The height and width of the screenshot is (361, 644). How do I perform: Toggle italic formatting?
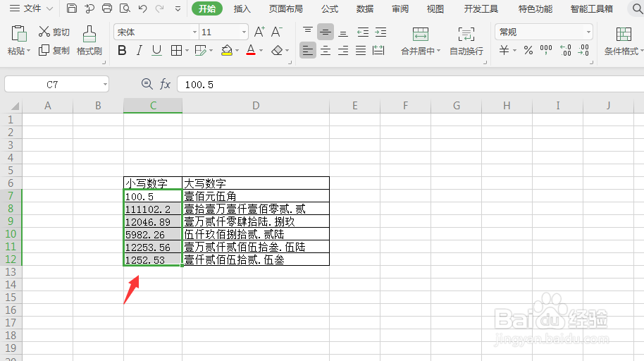click(x=140, y=51)
